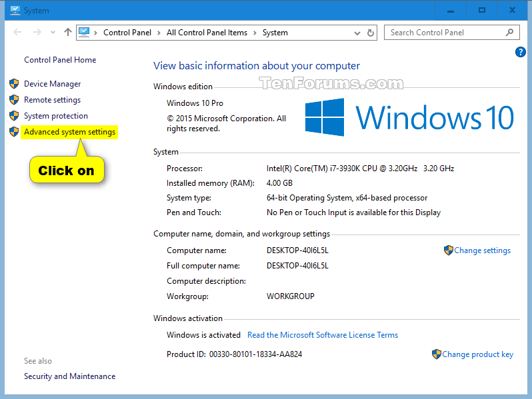Click shield icon beside System protection
This screenshot has height=399, width=532.
pyautogui.click(x=14, y=116)
